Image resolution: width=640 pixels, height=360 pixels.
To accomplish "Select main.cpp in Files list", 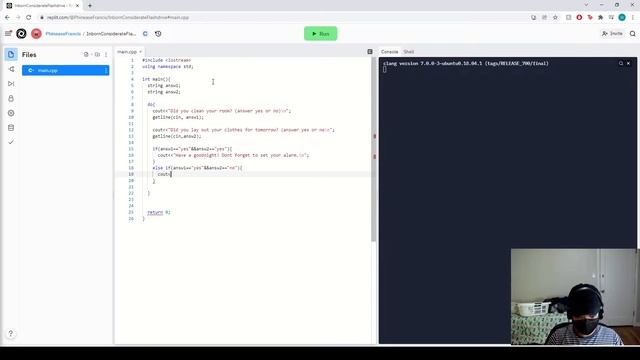I will [x=65, y=70].
